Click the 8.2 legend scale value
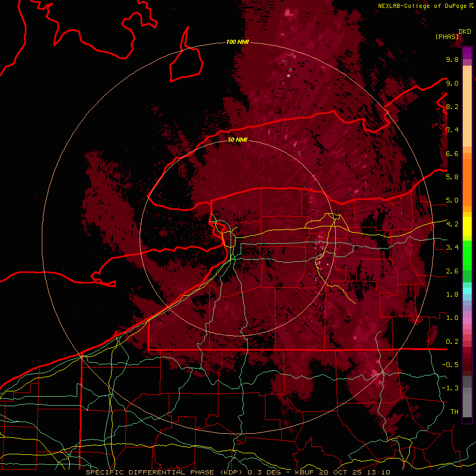476x476 pixels. tap(452, 107)
